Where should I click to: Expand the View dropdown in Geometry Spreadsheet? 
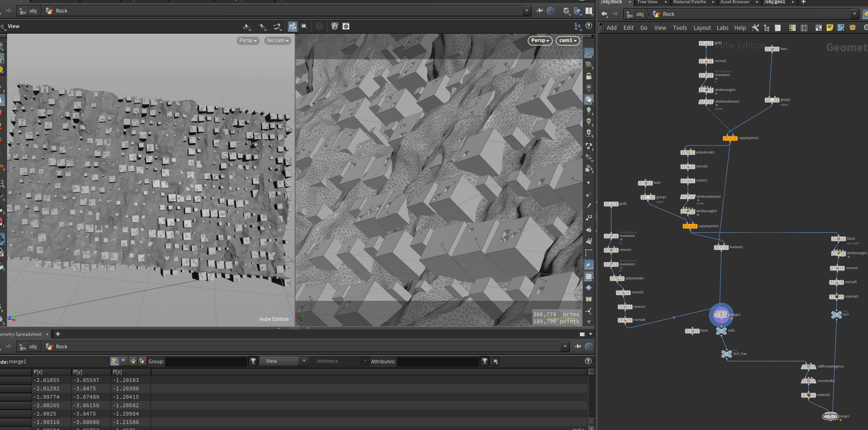(284, 361)
